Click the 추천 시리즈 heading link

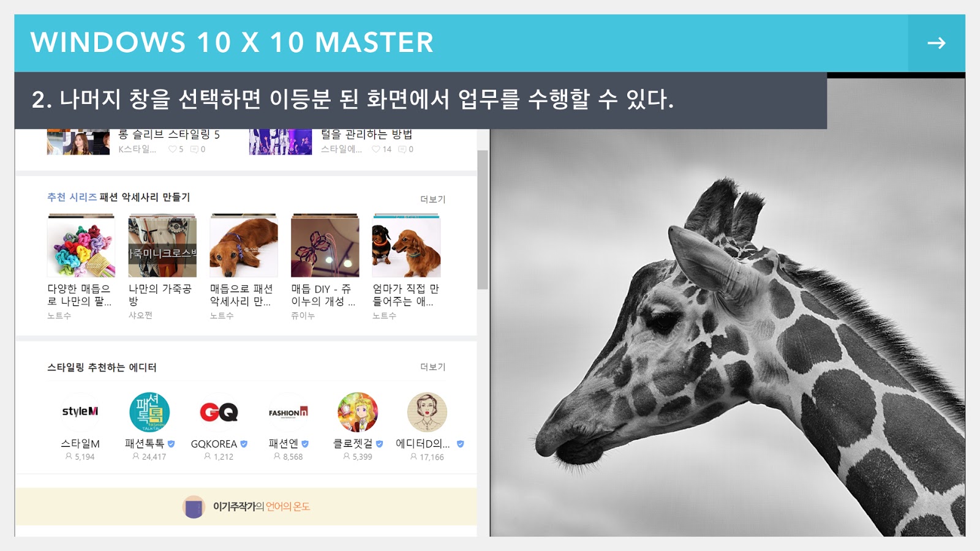(72, 197)
